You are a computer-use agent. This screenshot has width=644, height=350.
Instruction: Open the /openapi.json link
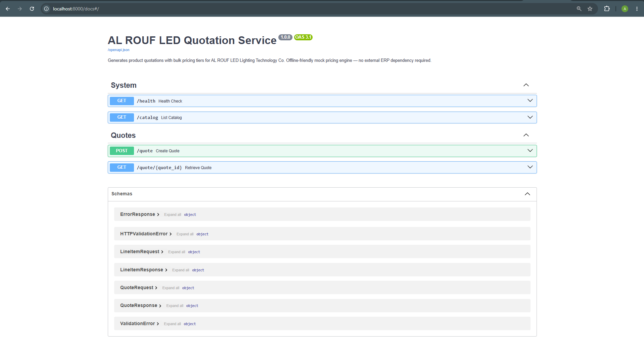[x=119, y=50]
